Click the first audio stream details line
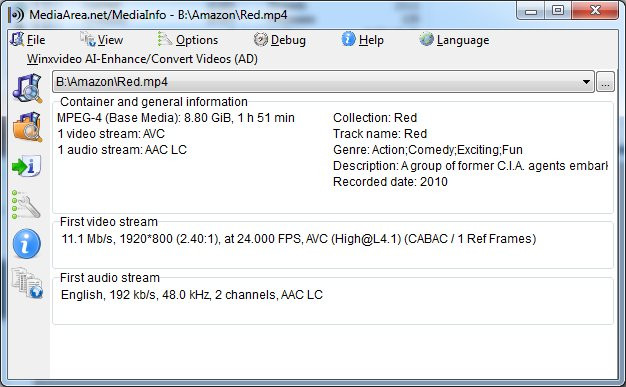The height and width of the screenshot is (387, 626). coord(192,295)
